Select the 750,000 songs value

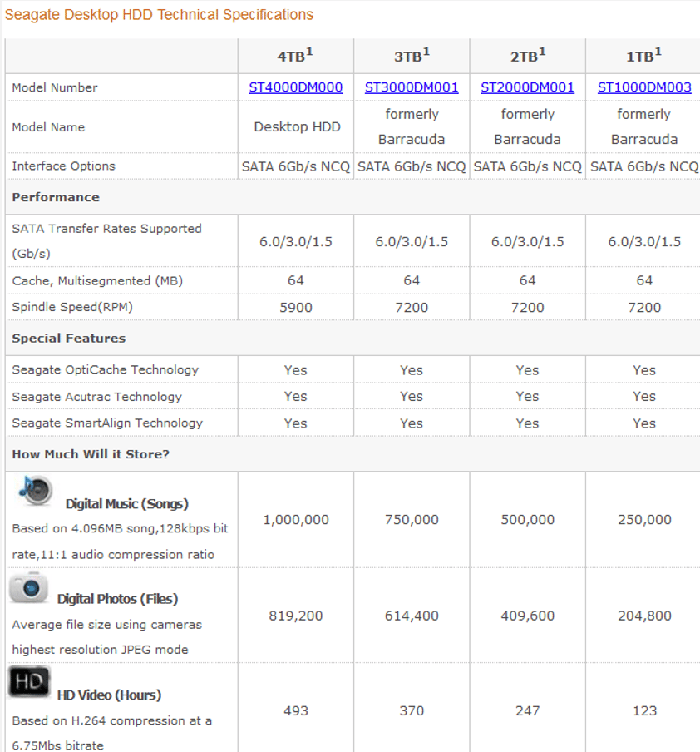tap(412, 520)
